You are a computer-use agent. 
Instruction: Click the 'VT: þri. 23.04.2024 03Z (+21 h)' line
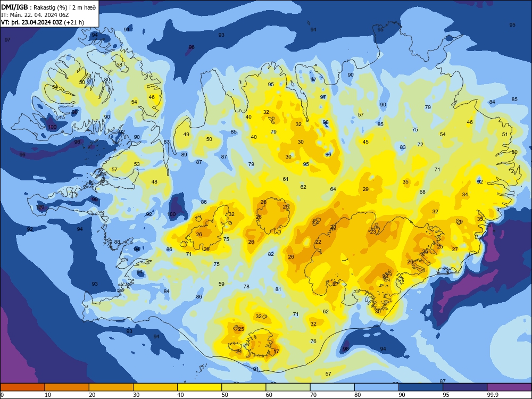pos(43,22)
